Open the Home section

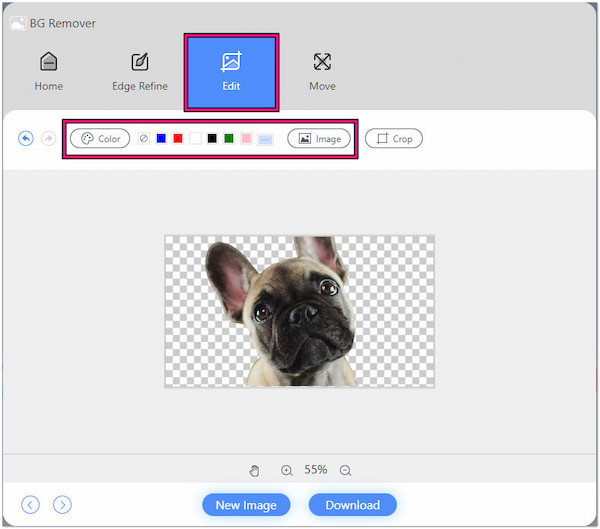(48, 72)
